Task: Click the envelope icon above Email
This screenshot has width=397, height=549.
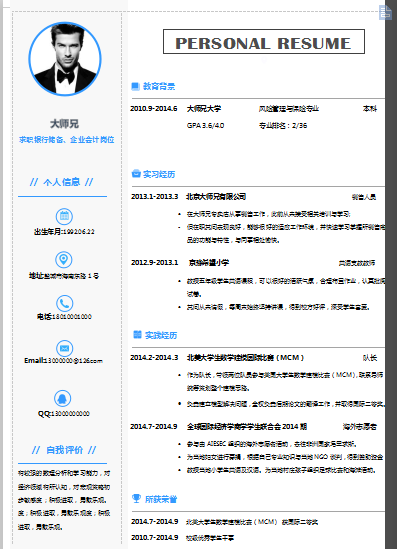Action: click(64, 348)
